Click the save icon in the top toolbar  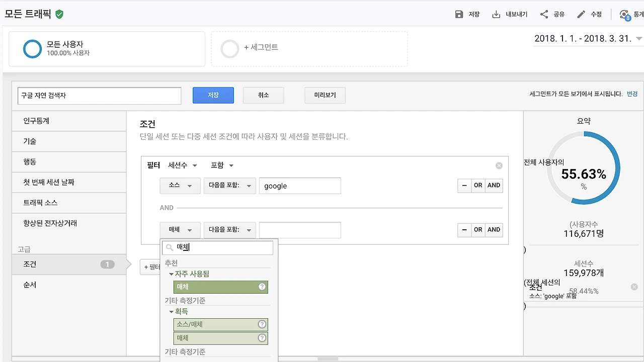(459, 14)
